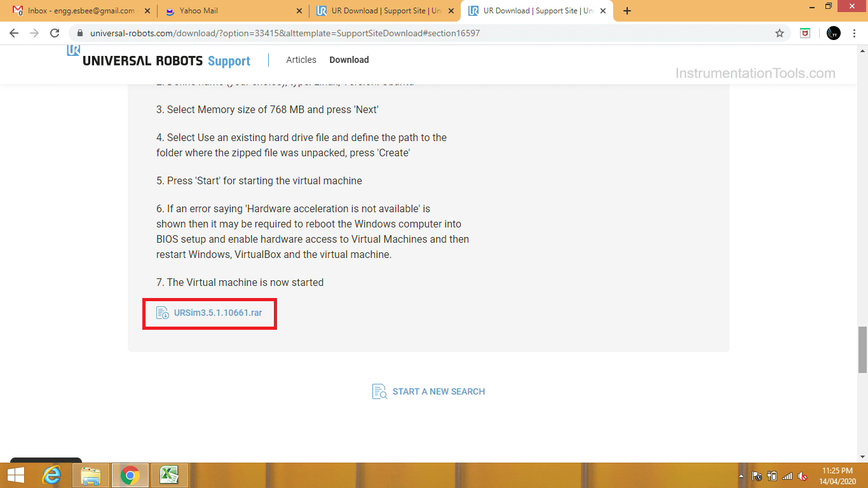Image resolution: width=868 pixels, height=488 pixels.
Task: Click START A NEW SEARCH link
Action: point(438,391)
